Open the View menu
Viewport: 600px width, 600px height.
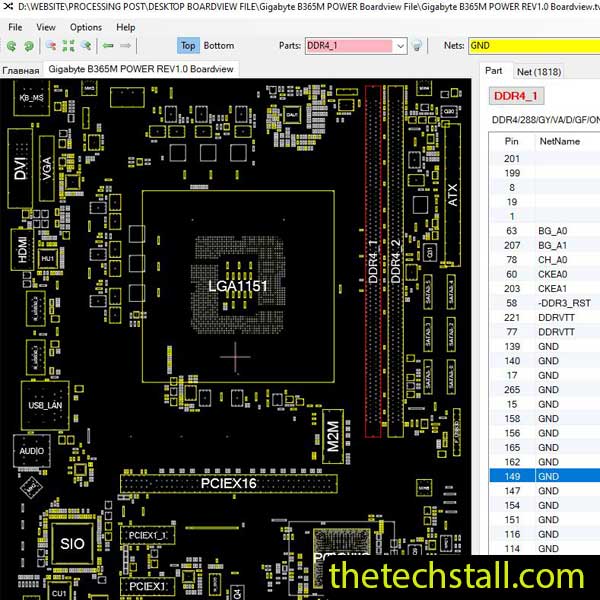pyautogui.click(x=46, y=27)
